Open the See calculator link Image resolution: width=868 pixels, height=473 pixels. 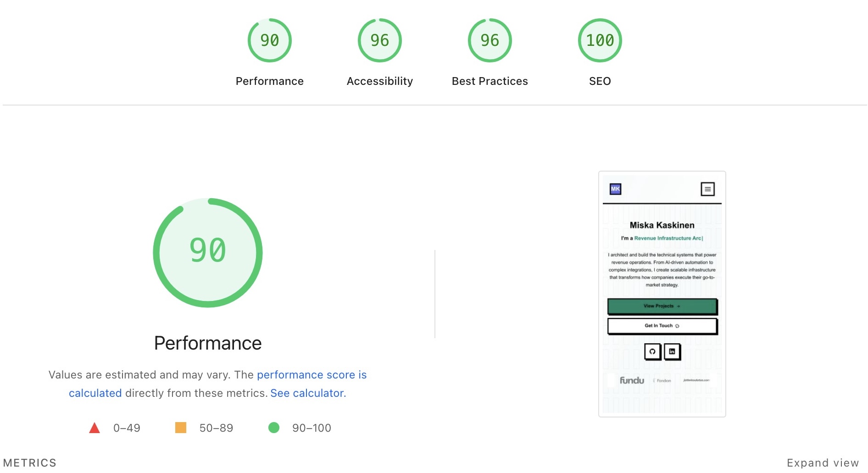[x=308, y=393]
